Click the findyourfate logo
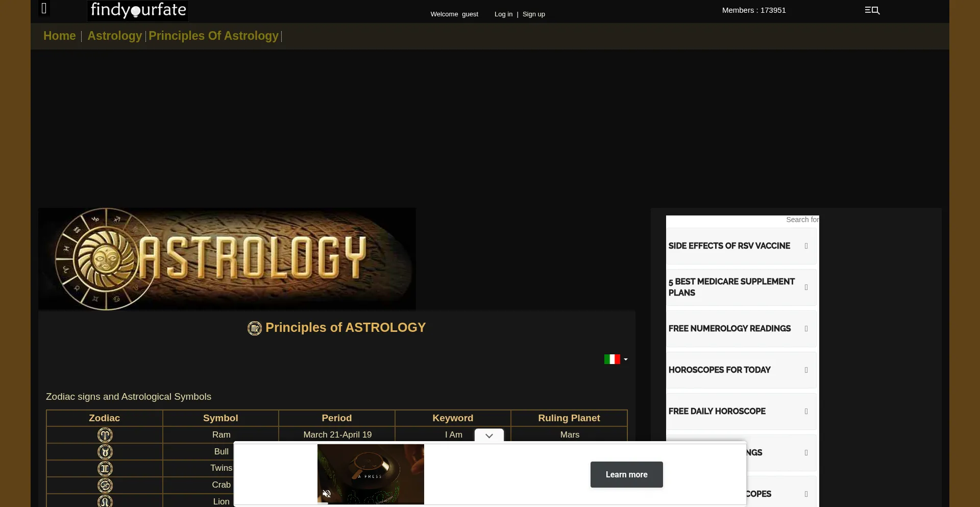The image size is (980, 507). coord(138,10)
